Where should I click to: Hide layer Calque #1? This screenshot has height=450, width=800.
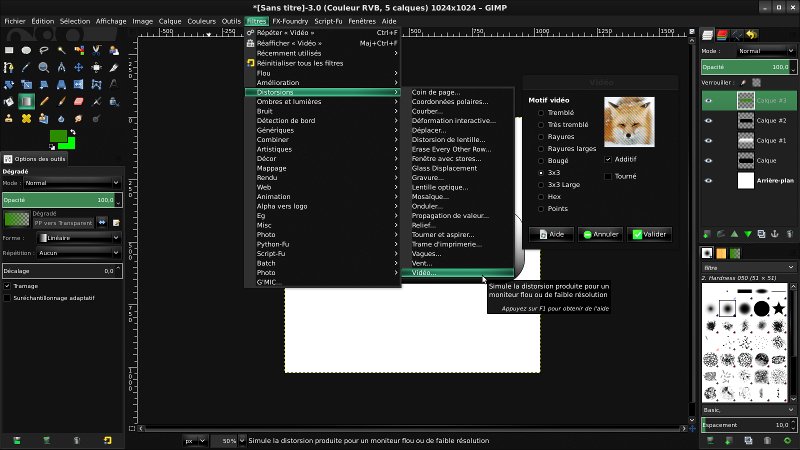click(x=708, y=140)
